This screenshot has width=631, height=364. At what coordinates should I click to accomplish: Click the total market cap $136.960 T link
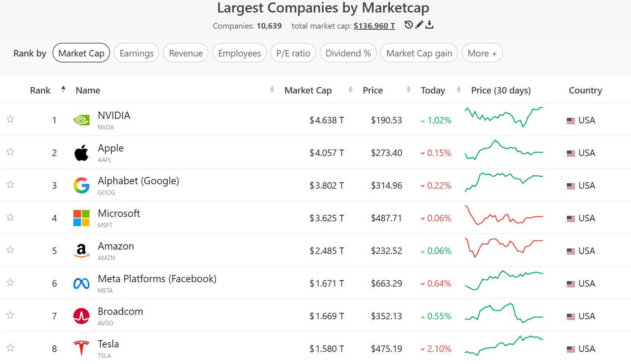coord(374,26)
